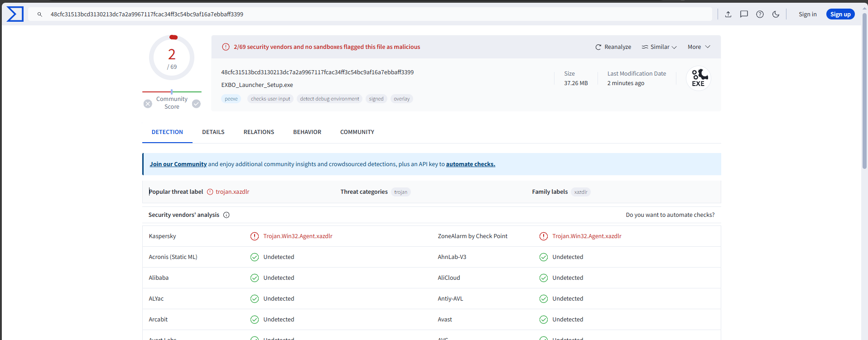Click AhnLab-V3 undetected check icon
Image resolution: width=868 pixels, height=340 pixels.
point(544,257)
